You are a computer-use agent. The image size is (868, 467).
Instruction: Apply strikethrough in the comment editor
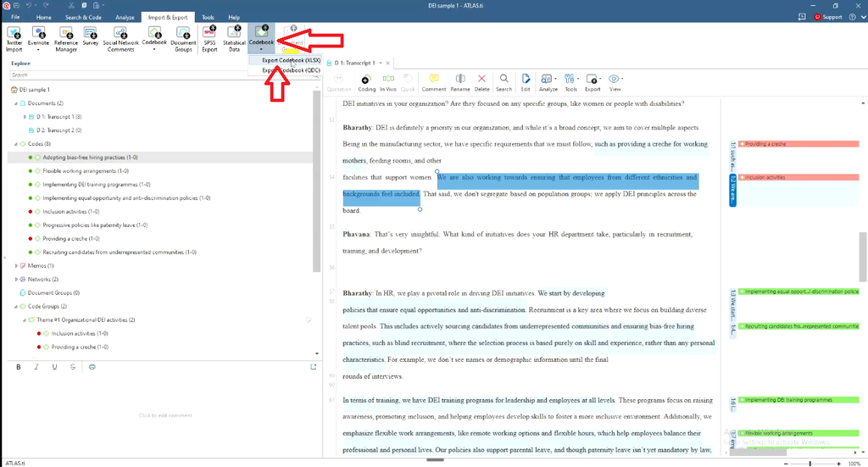(73, 367)
